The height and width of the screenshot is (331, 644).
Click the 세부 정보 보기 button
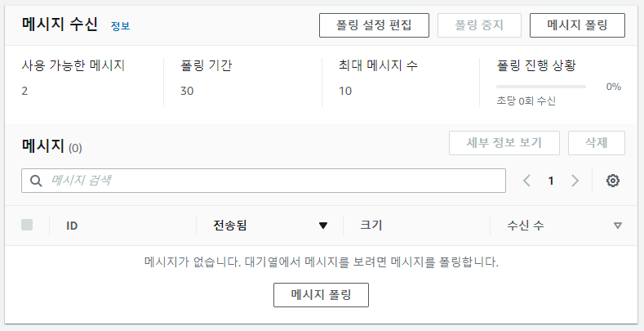(504, 143)
